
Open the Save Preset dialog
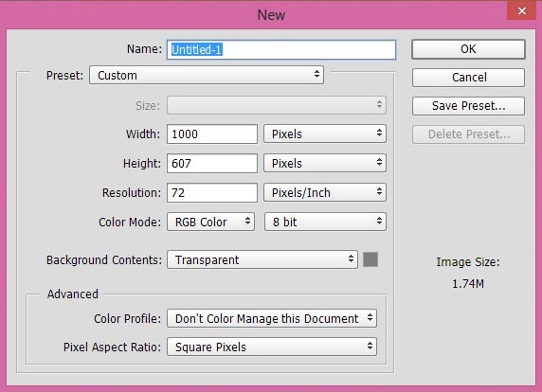tap(468, 106)
